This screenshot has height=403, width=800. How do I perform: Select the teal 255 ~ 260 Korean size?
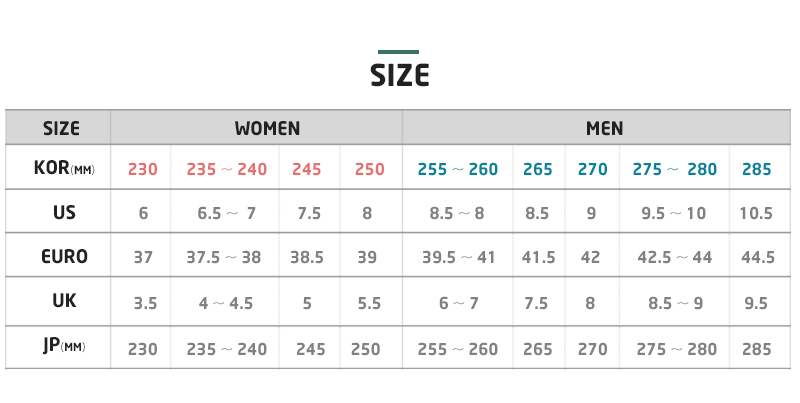pos(457,169)
